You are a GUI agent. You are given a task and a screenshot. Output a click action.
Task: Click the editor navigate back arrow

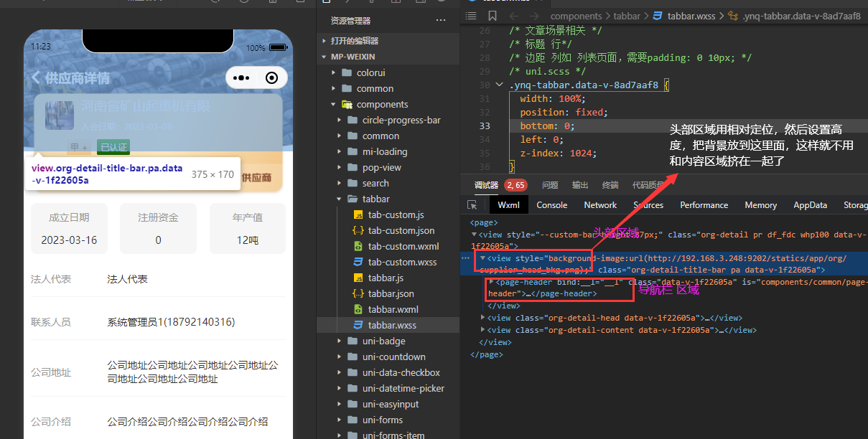coord(514,16)
